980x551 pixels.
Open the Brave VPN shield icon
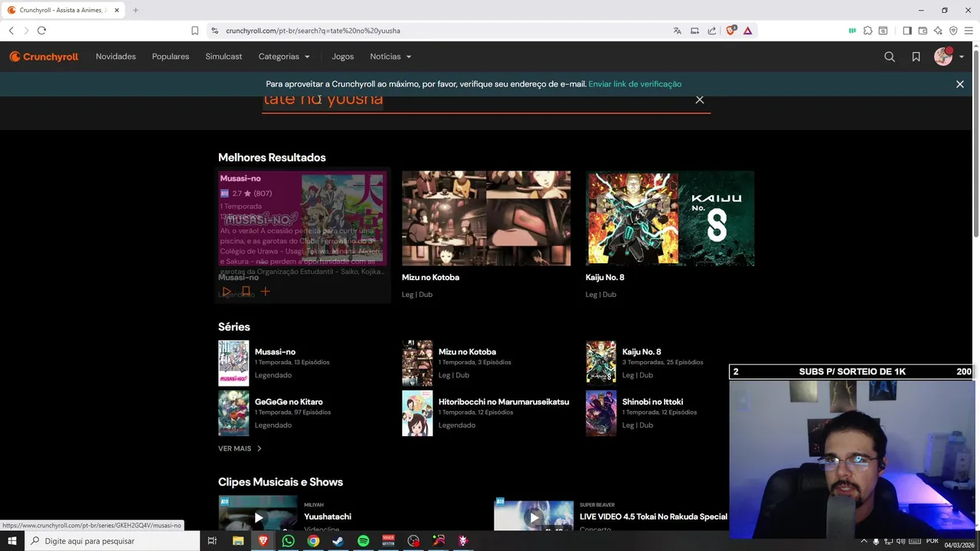coord(953,31)
